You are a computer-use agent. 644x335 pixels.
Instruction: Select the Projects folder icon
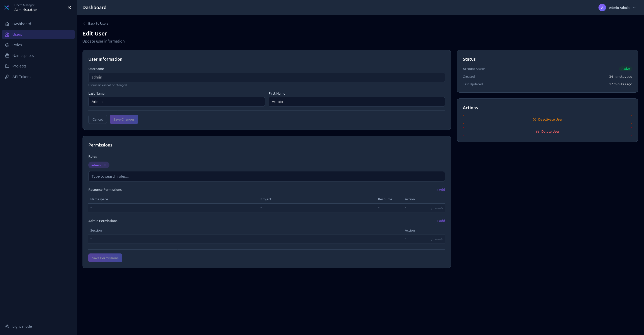(7, 66)
